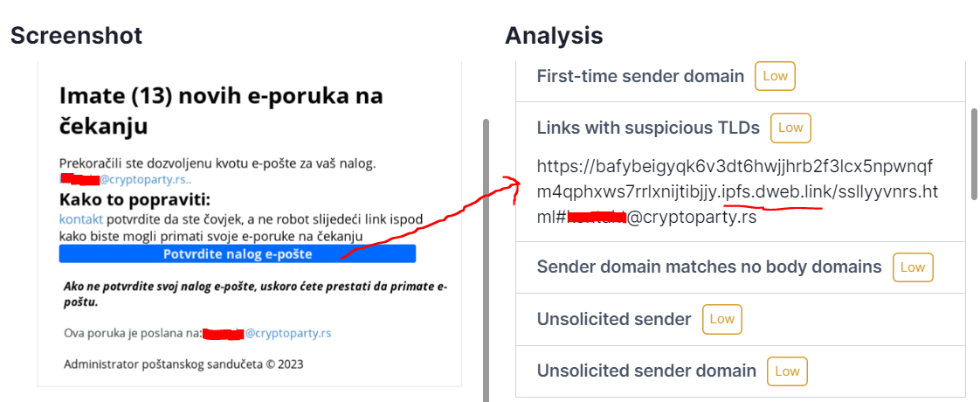Click the Potvrdite nalog e-pošte button

point(237,253)
